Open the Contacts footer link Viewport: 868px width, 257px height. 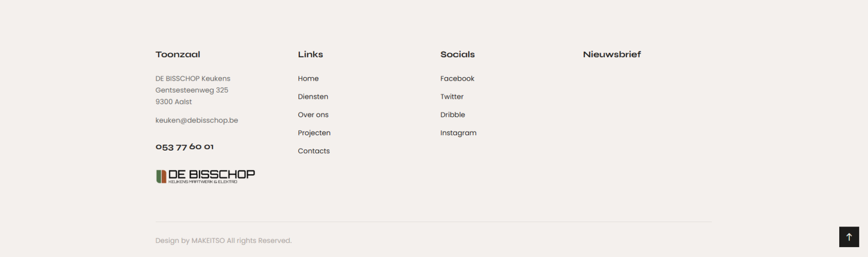tap(314, 151)
